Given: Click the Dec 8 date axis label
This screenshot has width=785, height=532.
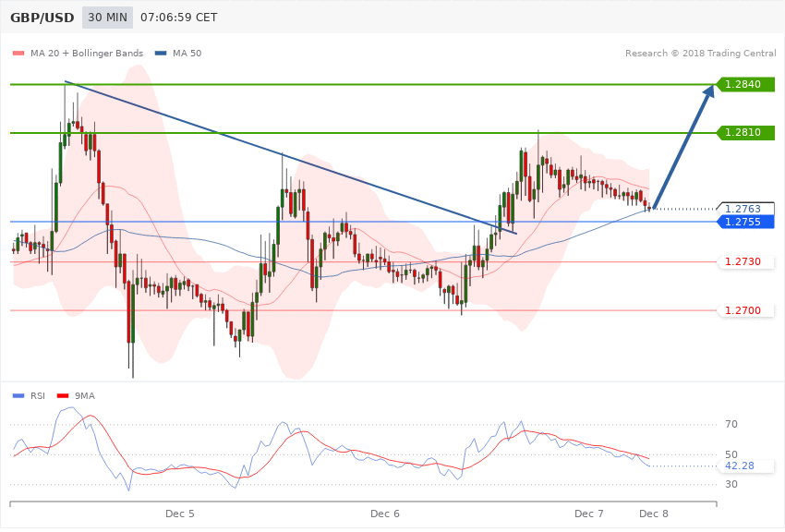Looking at the screenshot, I should tap(654, 514).
